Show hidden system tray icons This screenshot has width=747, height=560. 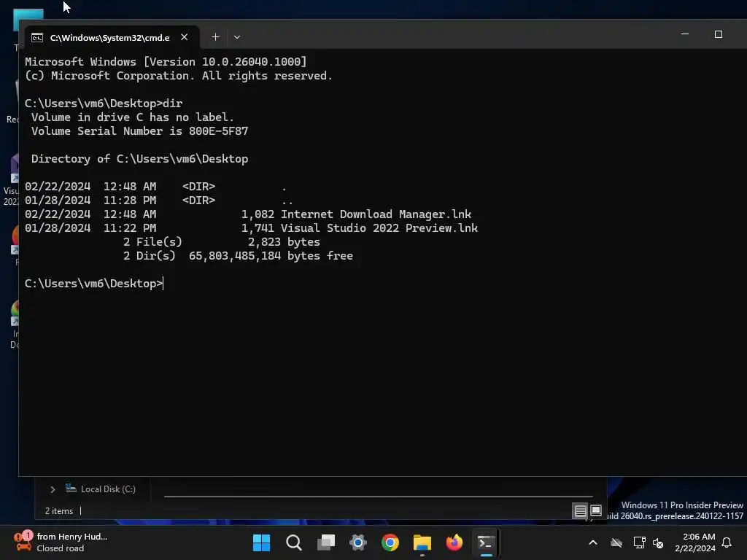(592, 542)
